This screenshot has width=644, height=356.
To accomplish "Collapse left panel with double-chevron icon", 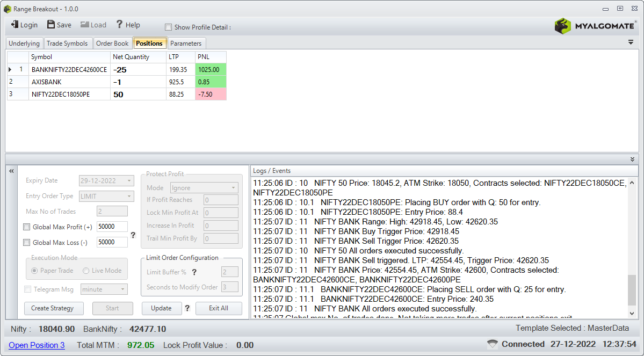I will (x=11, y=171).
